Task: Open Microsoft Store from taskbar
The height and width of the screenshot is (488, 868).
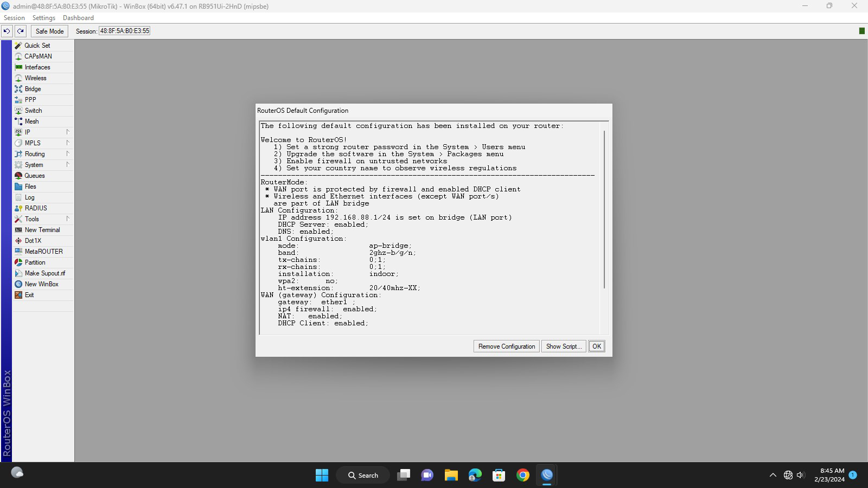Action: pos(499,475)
